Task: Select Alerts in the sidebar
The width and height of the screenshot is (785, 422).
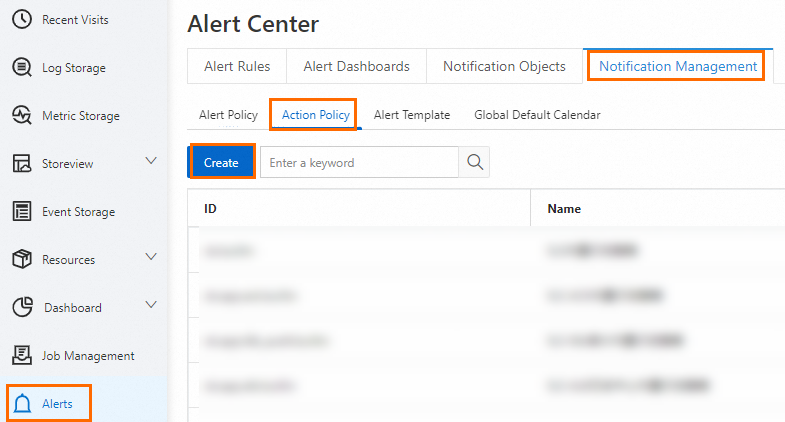Action: point(57,403)
